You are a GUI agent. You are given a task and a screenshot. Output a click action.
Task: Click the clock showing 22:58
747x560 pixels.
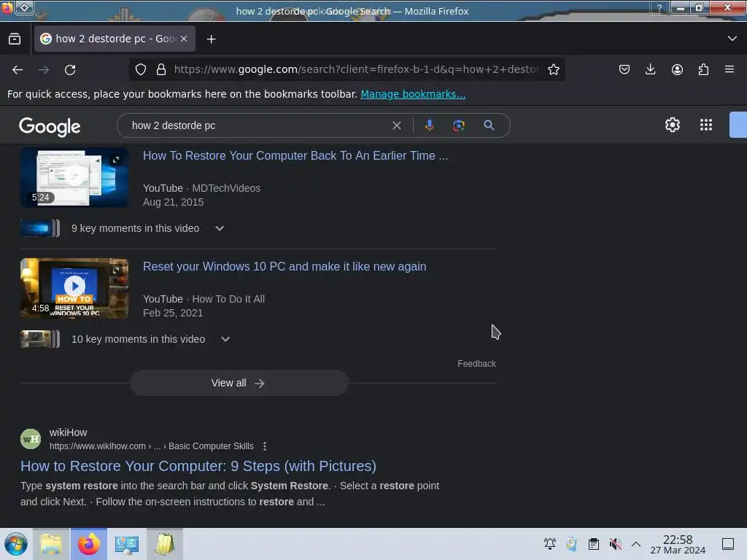tap(678, 544)
